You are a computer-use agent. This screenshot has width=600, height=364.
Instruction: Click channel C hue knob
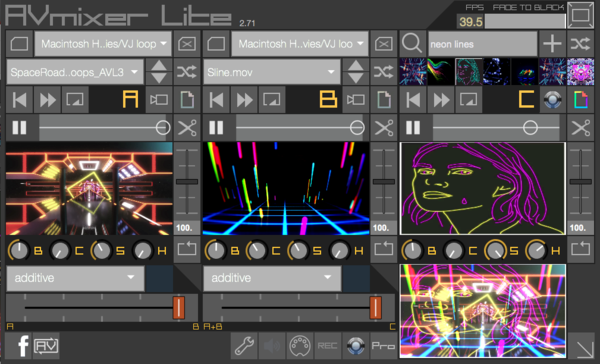click(x=536, y=250)
